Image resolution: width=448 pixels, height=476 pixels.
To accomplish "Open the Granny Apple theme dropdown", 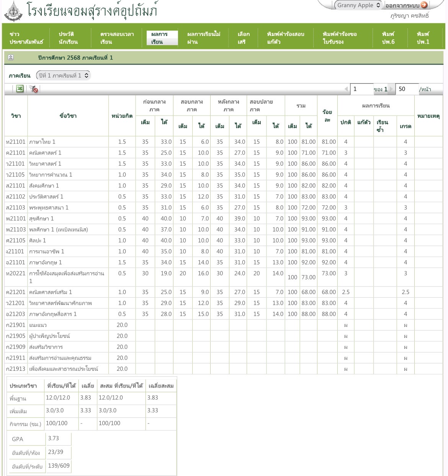I will point(358,5).
